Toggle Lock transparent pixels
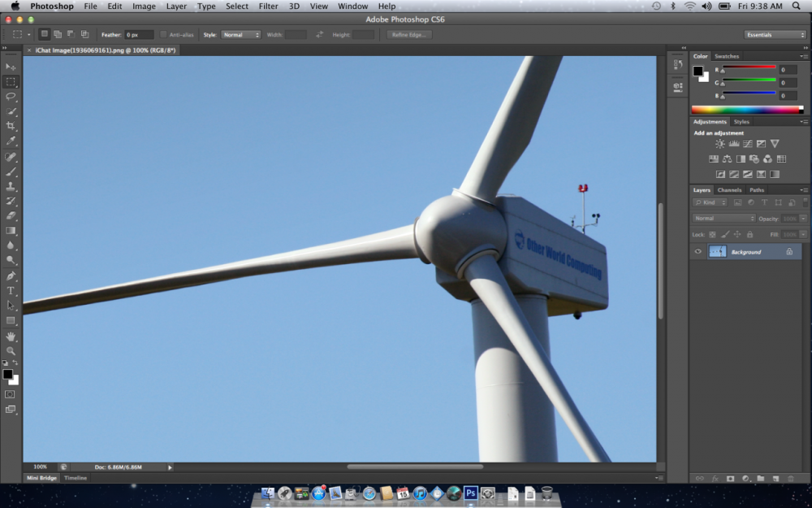The width and height of the screenshot is (812, 508). 712,234
